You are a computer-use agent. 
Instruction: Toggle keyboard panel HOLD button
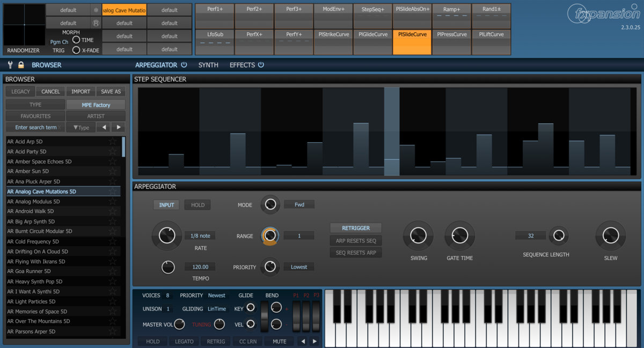coord(152,341)
